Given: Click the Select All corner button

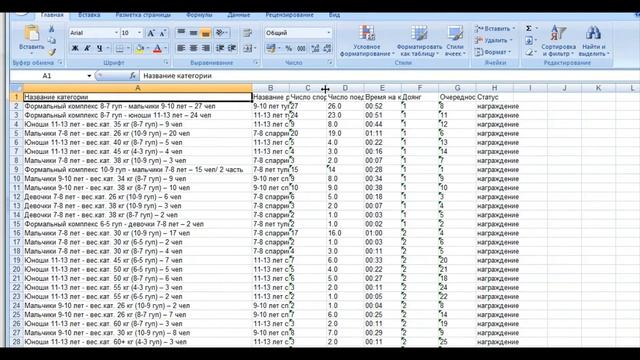Looking at the screenshot, I should [16, 88].
